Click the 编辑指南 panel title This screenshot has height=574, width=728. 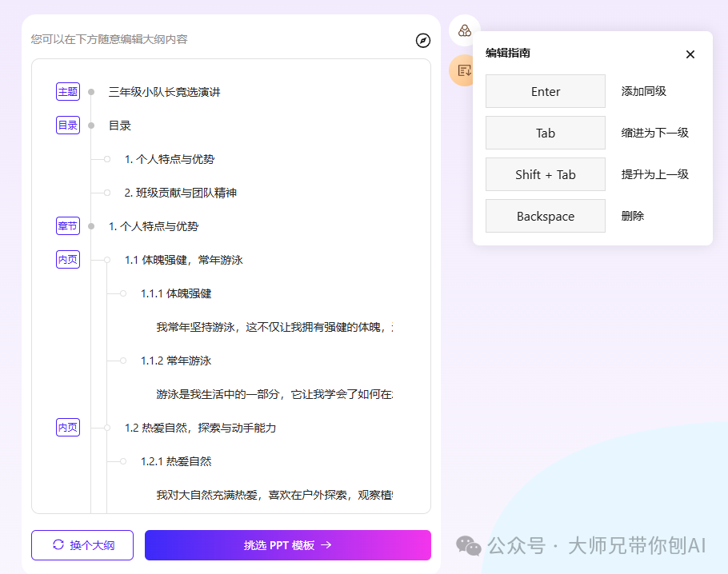coord(508,53)
